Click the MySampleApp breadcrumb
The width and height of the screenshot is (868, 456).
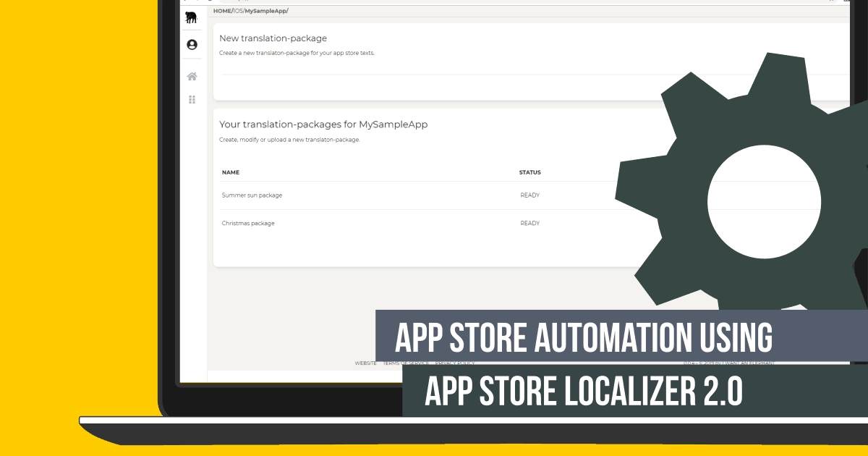tap(265, 11)
